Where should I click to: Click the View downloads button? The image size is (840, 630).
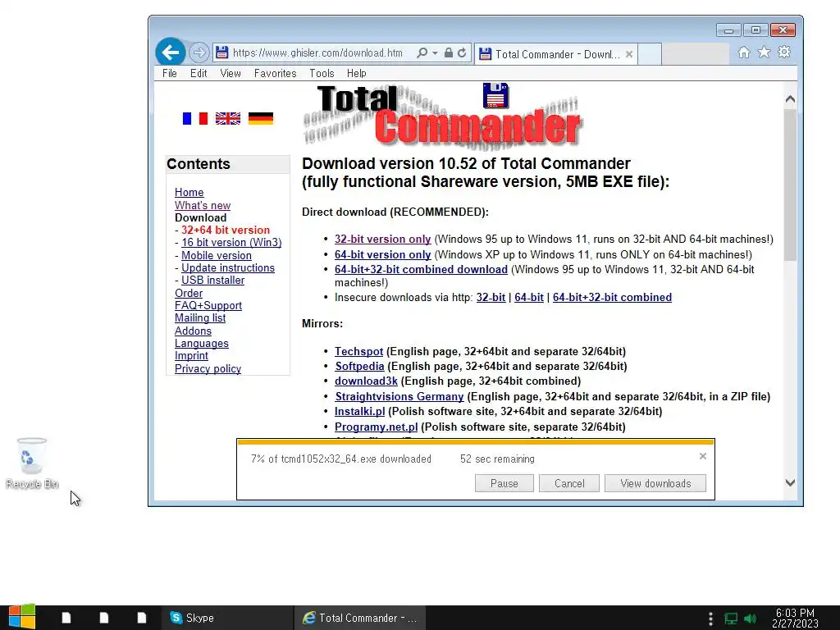click(x=655, y=483)
